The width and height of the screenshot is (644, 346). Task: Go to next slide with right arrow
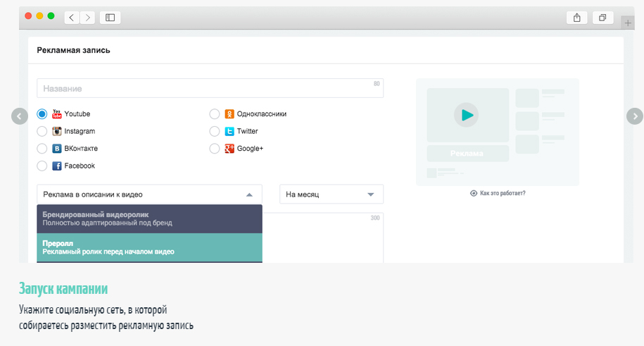[x=634, y=116]
